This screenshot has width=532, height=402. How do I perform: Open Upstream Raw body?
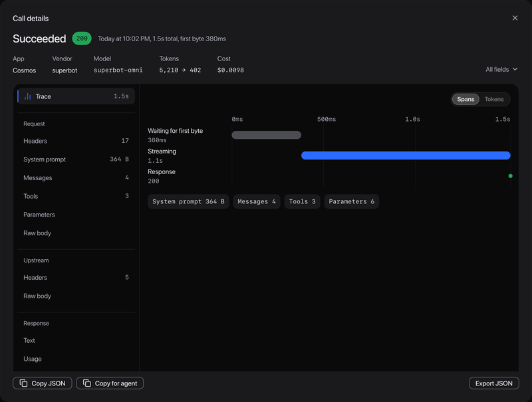click(x=76, y=296)
